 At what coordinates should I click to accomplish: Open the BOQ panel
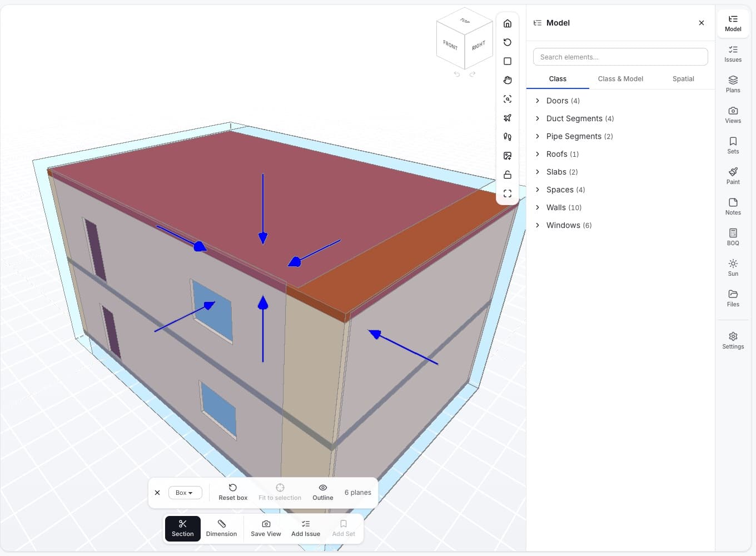733,237
